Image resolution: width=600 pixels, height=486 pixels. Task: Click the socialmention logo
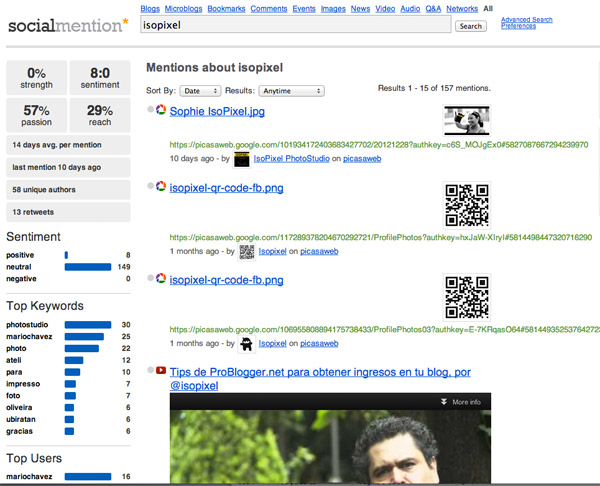click(68, 25)
